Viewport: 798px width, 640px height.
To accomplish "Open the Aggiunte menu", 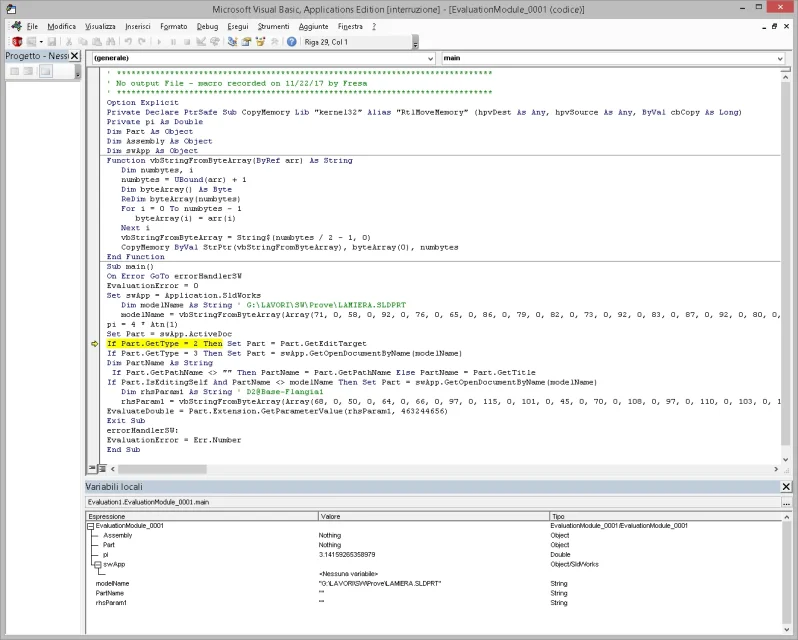I will [314, 26].
